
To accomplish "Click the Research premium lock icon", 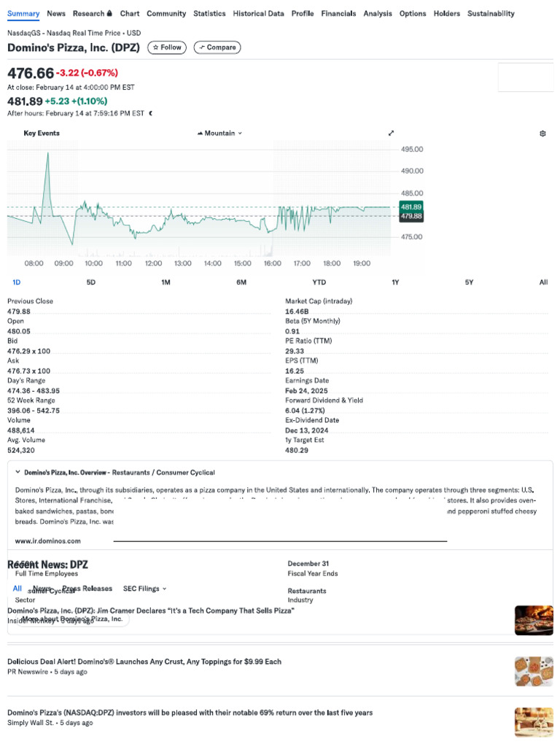I will click(x=109, y=13).
